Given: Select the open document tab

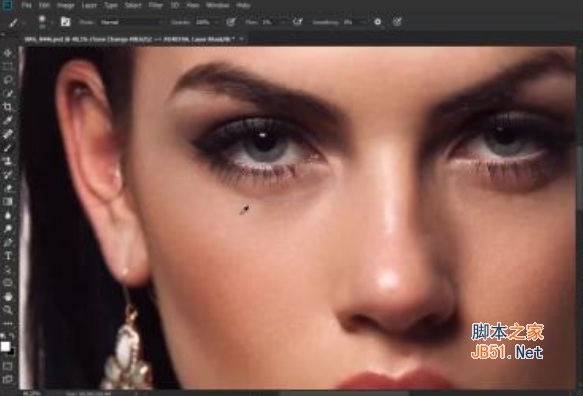Looking at the screenshot, I should [129, 39].
